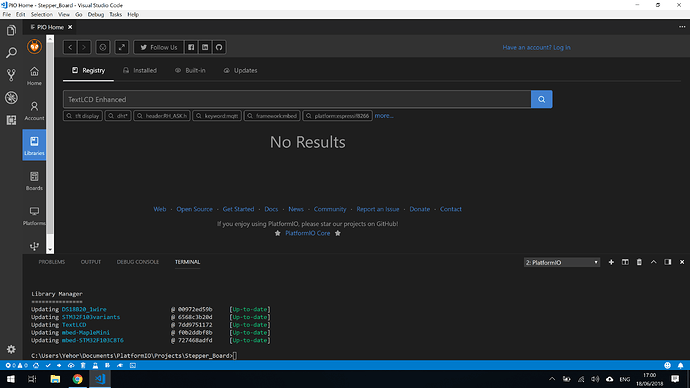Open the PlatformIO Core GitHub link
690x388 pixels.
click(307, 233)
